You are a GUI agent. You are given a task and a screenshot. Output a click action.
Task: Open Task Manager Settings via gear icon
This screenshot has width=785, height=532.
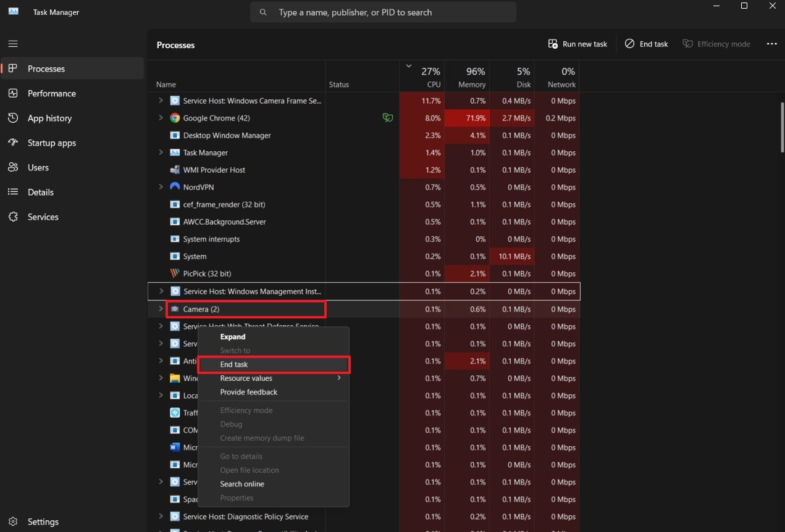tap(13, 522)
